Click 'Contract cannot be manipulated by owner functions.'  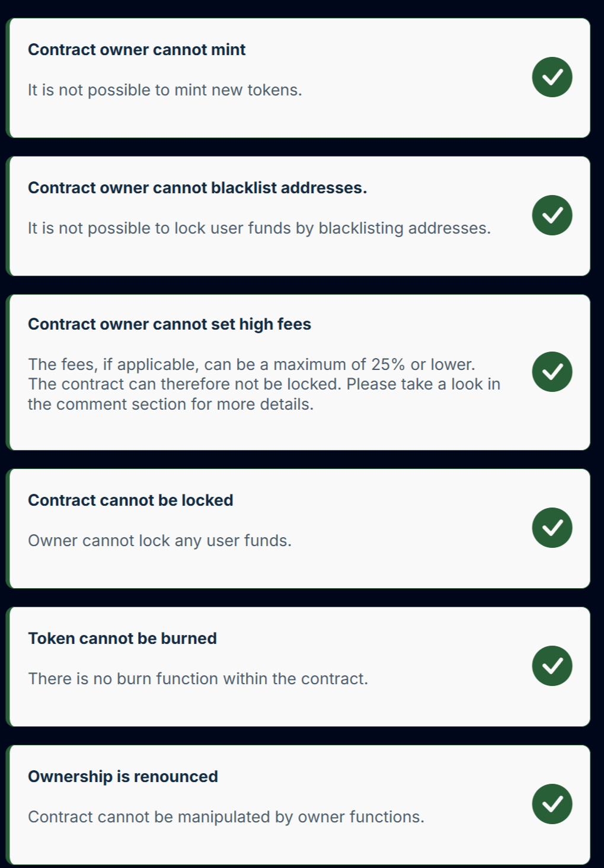coord(226,817)
